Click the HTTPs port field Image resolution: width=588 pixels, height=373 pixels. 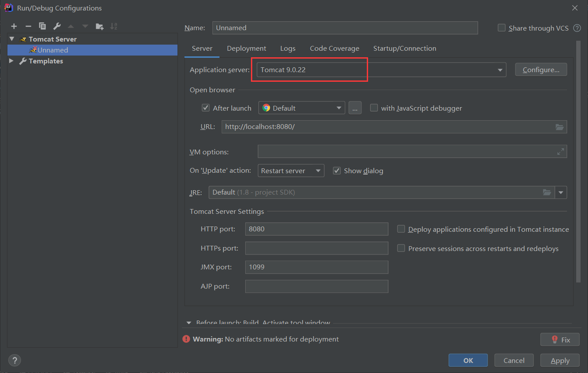pyautogui.click(x=317, y=248)
